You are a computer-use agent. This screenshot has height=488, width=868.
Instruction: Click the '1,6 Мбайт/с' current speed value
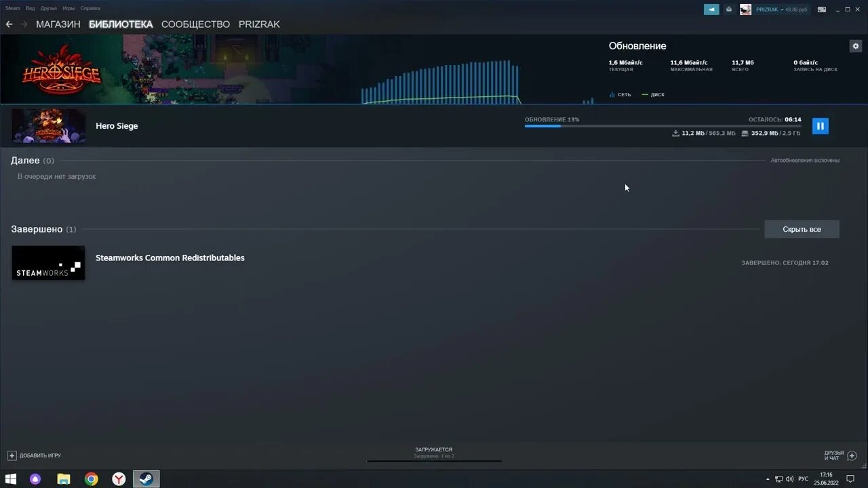tap(625, 62)
